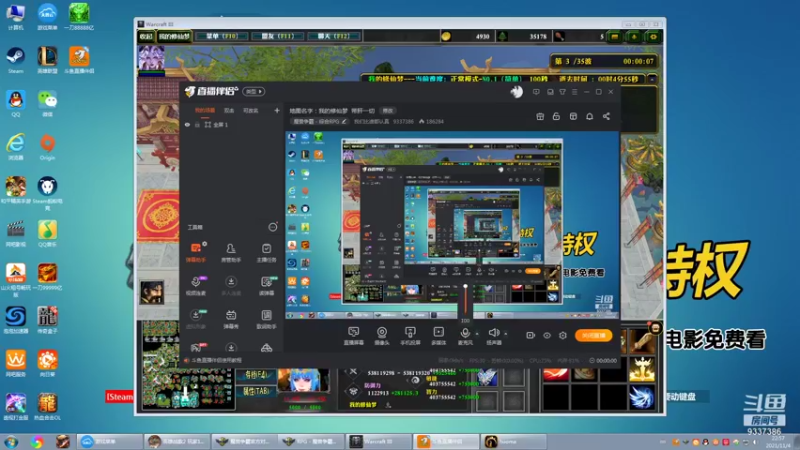Click the record video icon
Screen dimensions: 800x450
pyautogui.click(x=531, y=335)
